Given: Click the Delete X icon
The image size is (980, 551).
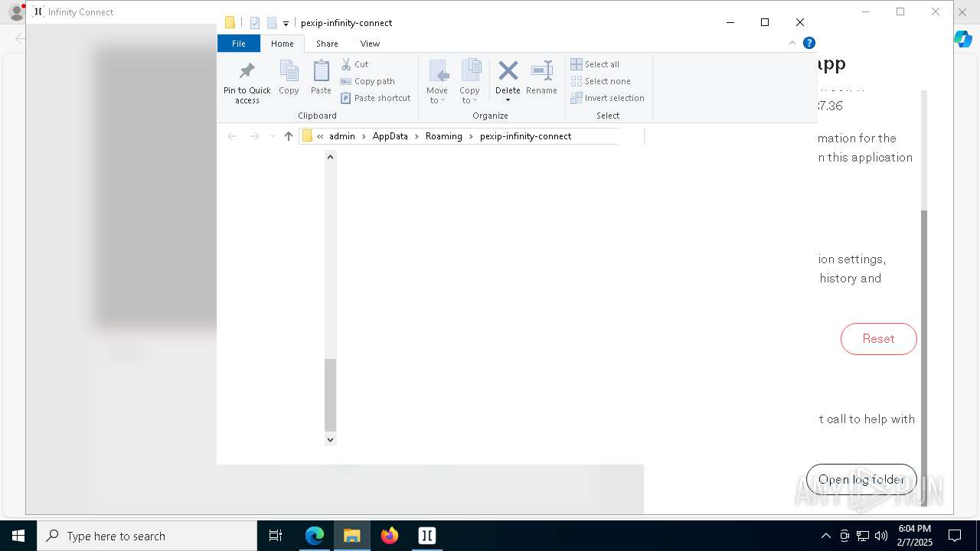Looking at the screenshot, I should [x=508, y=71].
